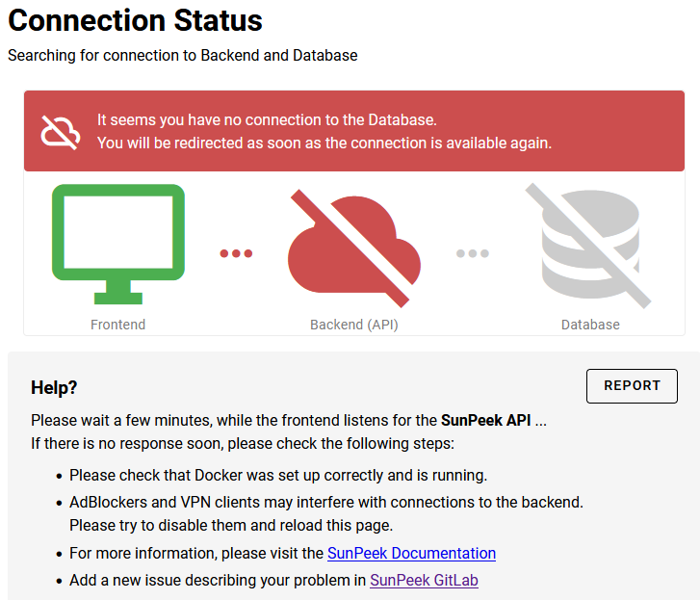Click the AdBlockers and VPN clients bullet
This screenshot has height=600, width=700.
pyautogui.click(x=326, y=502)
